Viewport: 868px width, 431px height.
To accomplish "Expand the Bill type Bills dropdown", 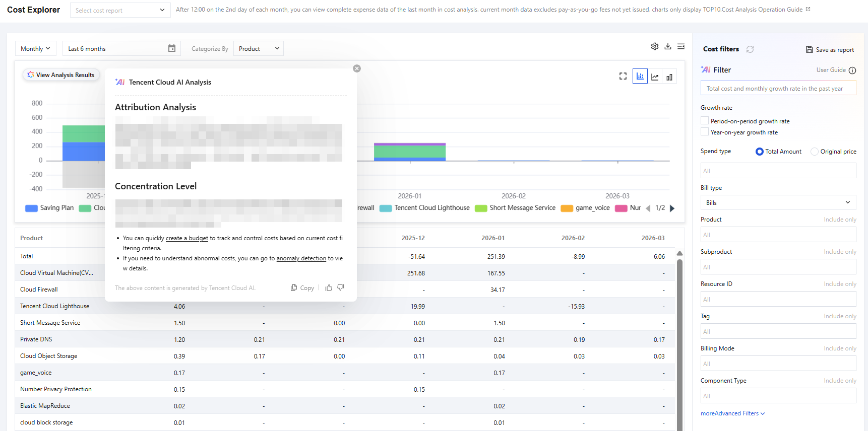I will pyautogui.click(x=778, y=202).
